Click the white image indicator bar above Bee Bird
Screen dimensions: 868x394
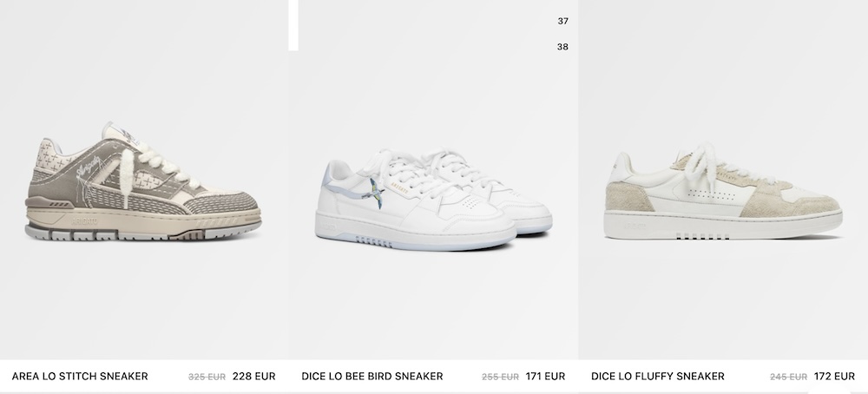[293, 25]
